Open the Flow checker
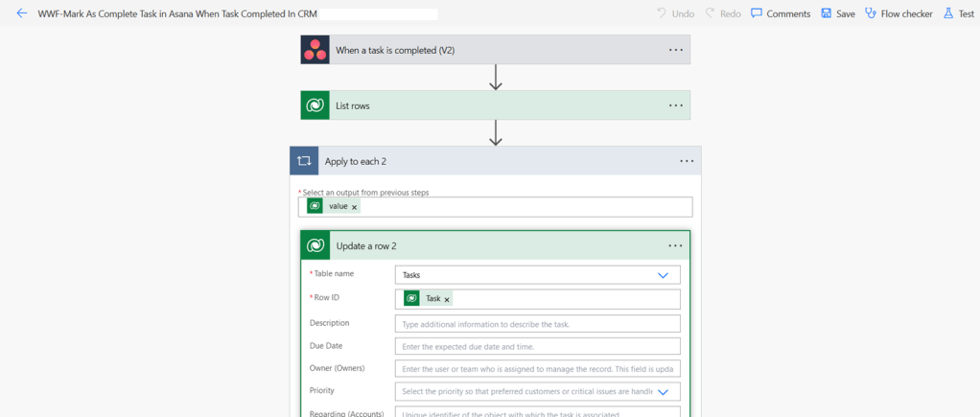 click(x=898, y=13)
